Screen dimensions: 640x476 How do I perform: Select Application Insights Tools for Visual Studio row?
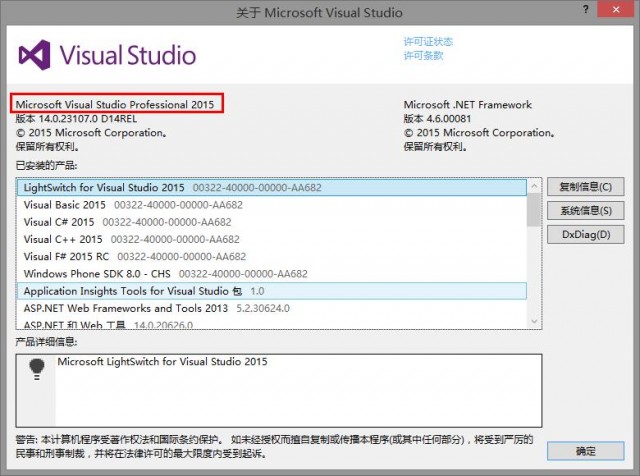[x=271, y=291]
